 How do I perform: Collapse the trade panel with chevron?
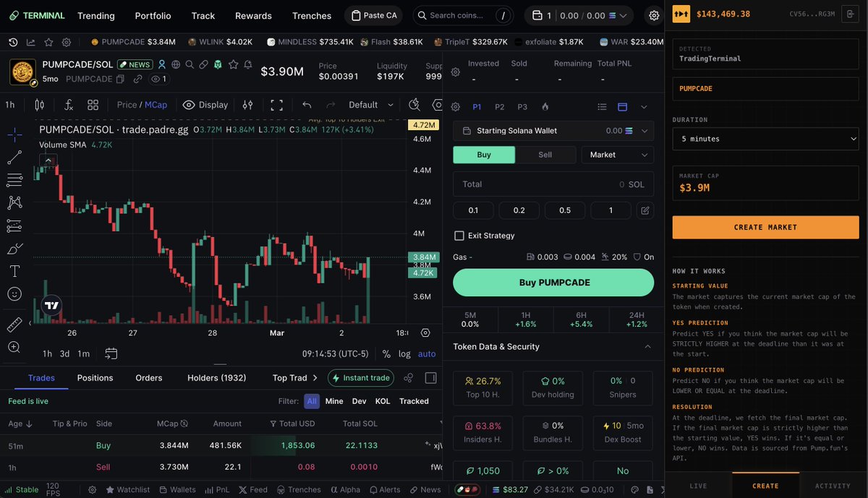click(x=644, y=107)
